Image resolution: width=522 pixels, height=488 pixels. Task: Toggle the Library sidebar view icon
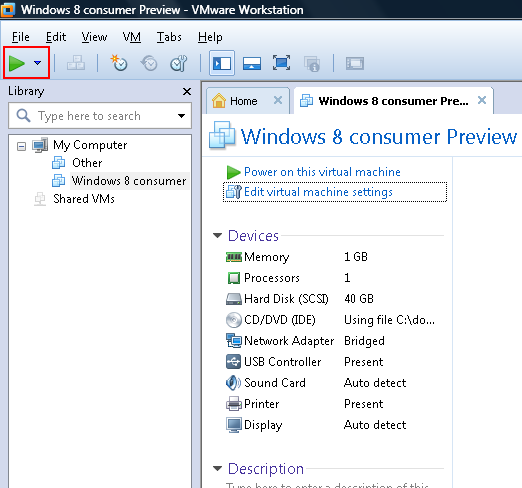pyautogui.click(x=222, y=63)
